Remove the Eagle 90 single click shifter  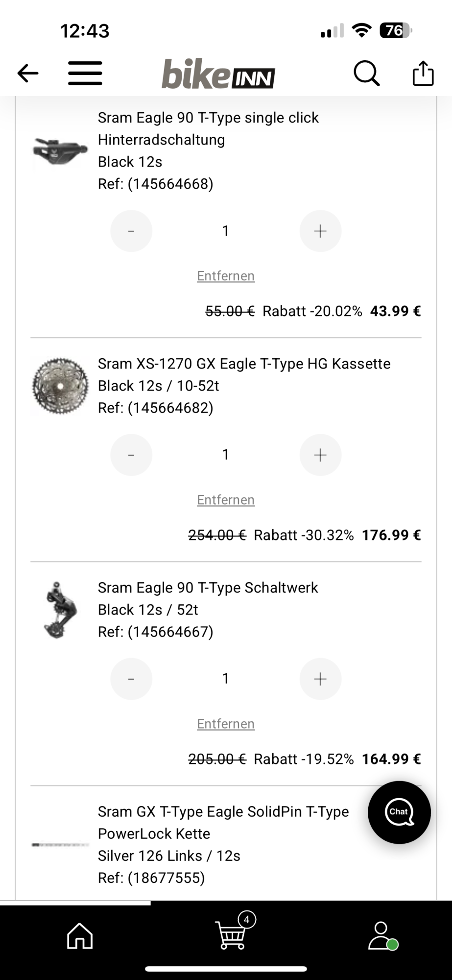coord(226,276)
